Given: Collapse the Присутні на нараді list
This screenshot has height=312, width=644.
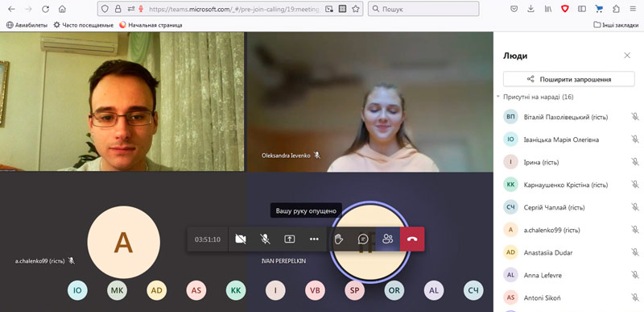Looking at the screenshot, I should click(498, 98).
